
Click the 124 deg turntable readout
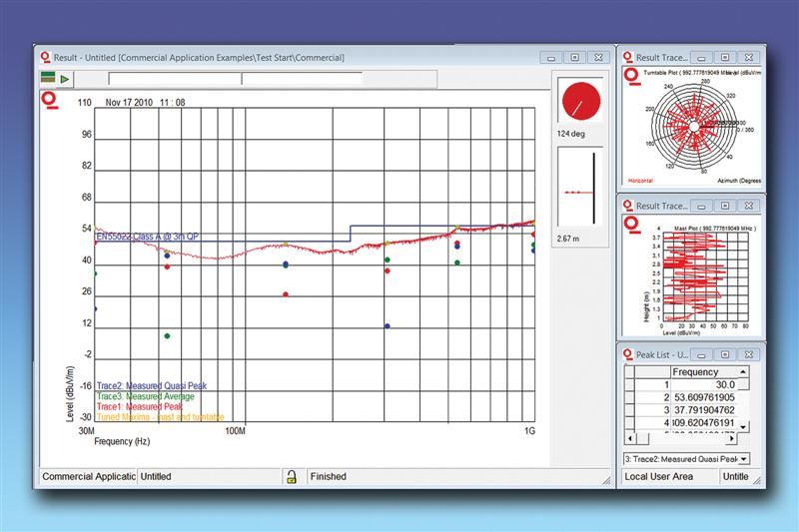(x=570, y=134)
